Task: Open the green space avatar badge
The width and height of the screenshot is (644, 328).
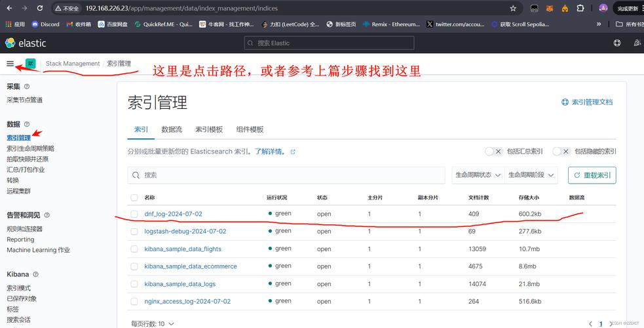Action: point(30,63)
